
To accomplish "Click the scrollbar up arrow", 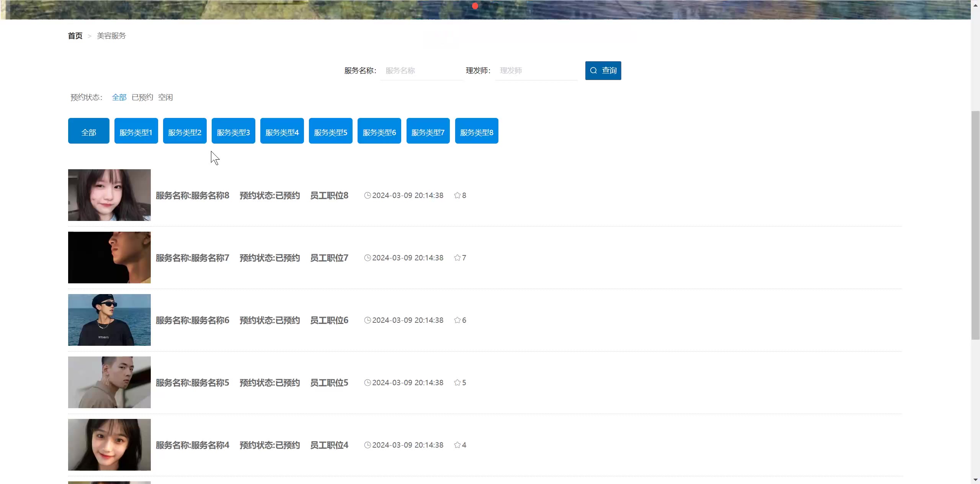I will point(975,5).
